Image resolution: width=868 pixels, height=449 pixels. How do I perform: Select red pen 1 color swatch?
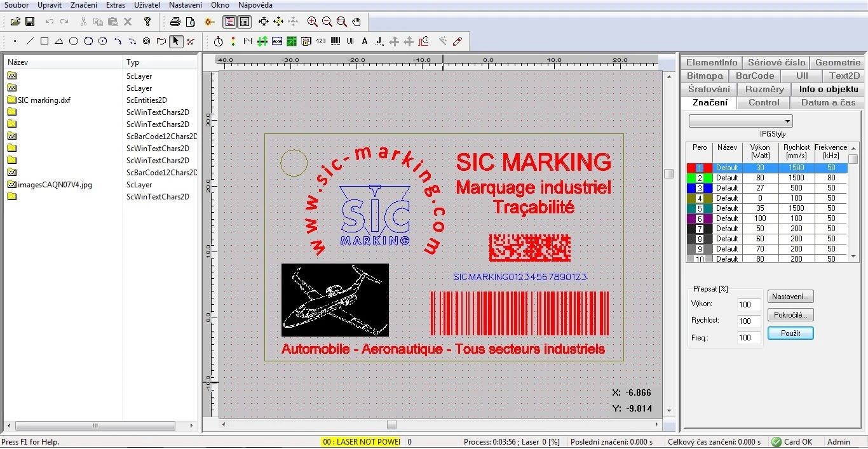700,168
